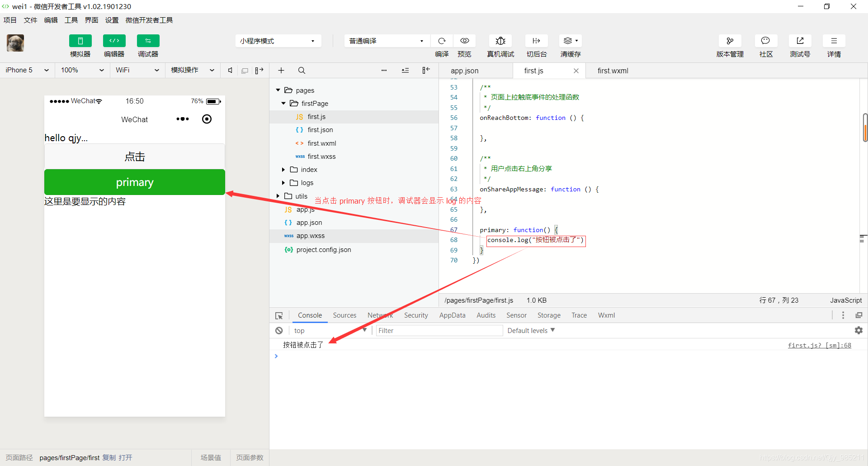Image resolution: width=868 pixels, height=466 pixels.
Task: Open the 普通编译 compile mode dropdown
Action: pos(387,41)
